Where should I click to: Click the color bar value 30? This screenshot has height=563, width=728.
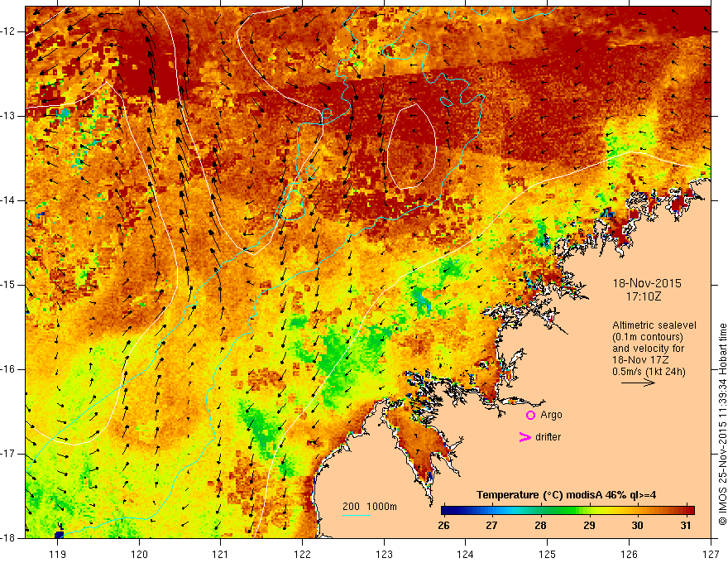coord(637,526)
